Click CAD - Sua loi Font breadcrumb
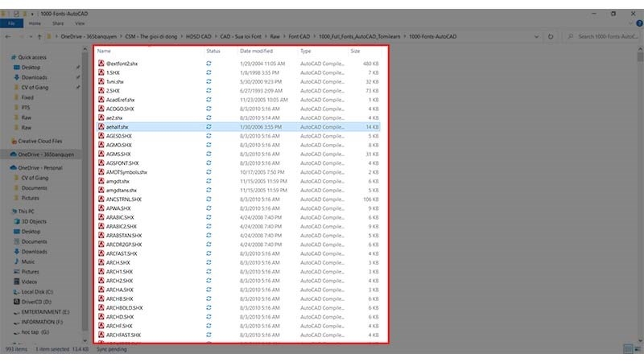The width and height of the screenshot is (644, 362). 241,36
